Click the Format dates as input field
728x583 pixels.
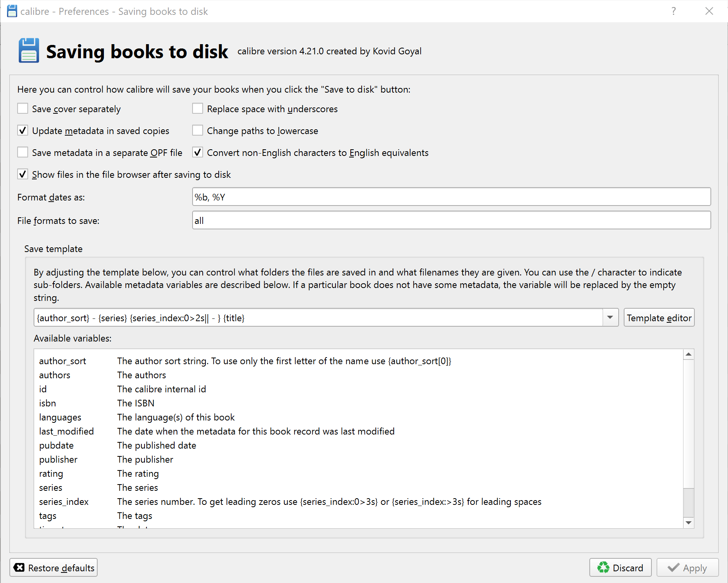[451, 197]
